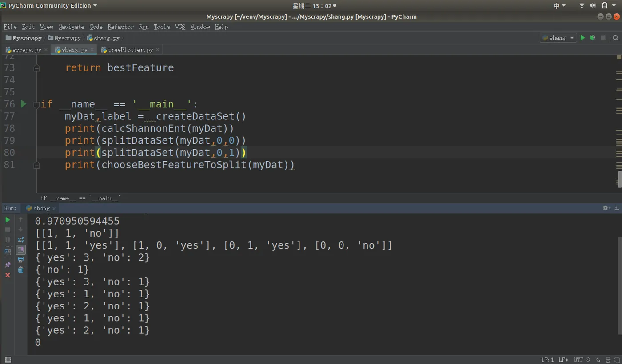This screenshot has width=622, height=364.
Task: Hide the Run tool window
Action: coord(616,208)
